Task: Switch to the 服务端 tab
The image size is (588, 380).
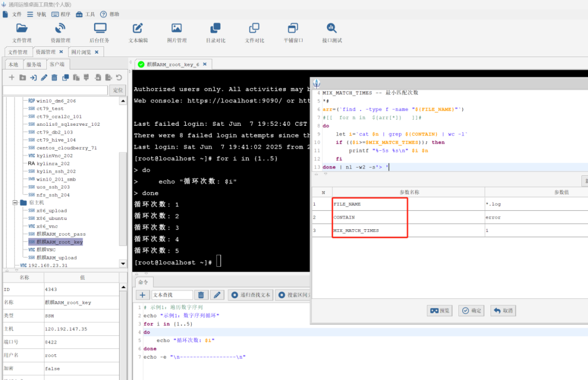Action: coord(34,65)
